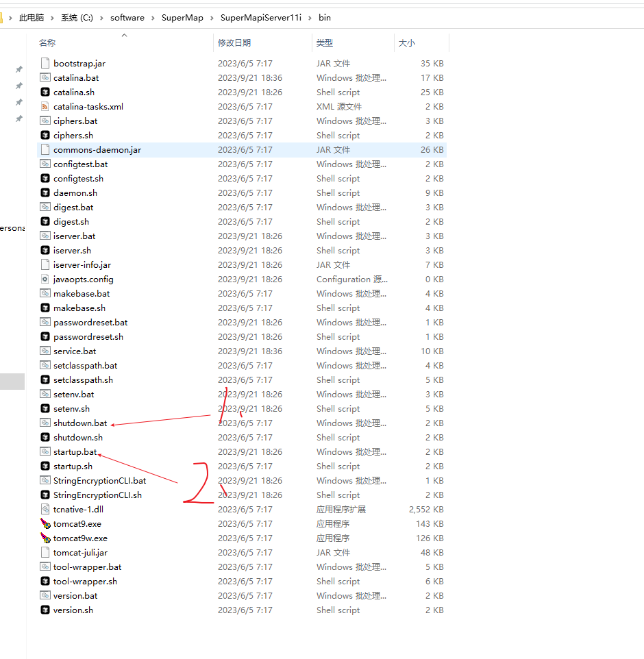Click the catalina.bat batch file icon
Image resolution: width=644 pixels, height=659 pixels.
click(x=45, y=78)
